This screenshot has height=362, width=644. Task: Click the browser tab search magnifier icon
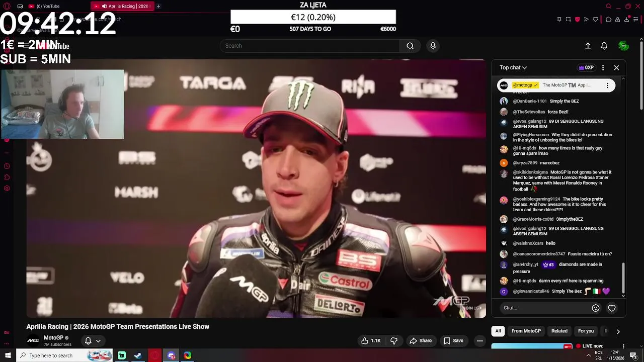click(x=608, y=6)
